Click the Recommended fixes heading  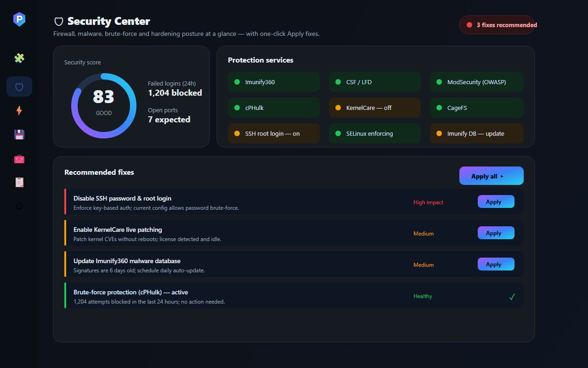[x=99, y=172]
